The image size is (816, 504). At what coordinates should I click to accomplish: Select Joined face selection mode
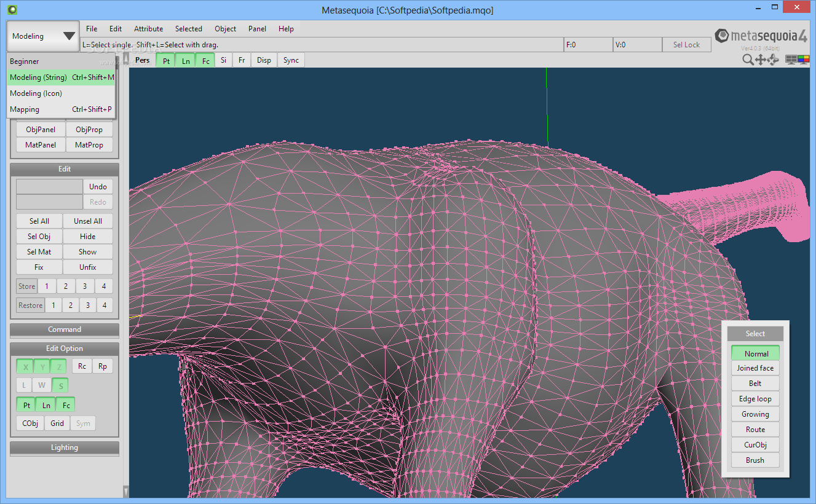(x=756, y=368)
